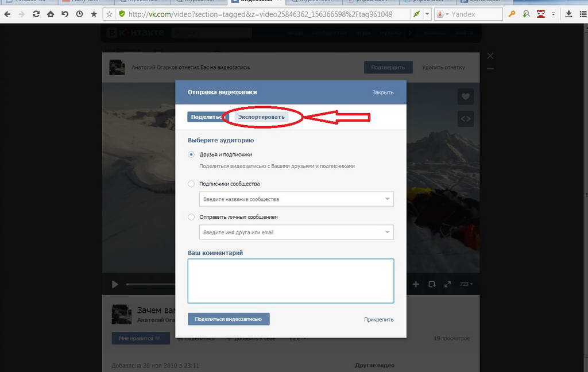Click the plus add-video icon in player
The height and width of the screenshot is (372, 588).
point(416,284)
